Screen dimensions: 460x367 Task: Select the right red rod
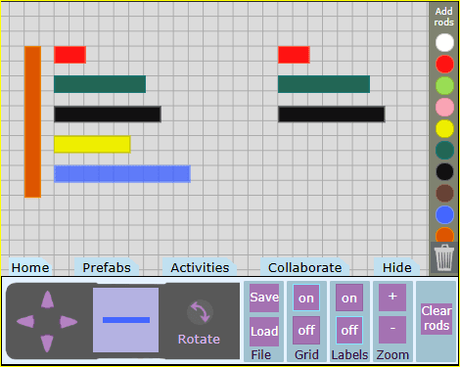294,55
